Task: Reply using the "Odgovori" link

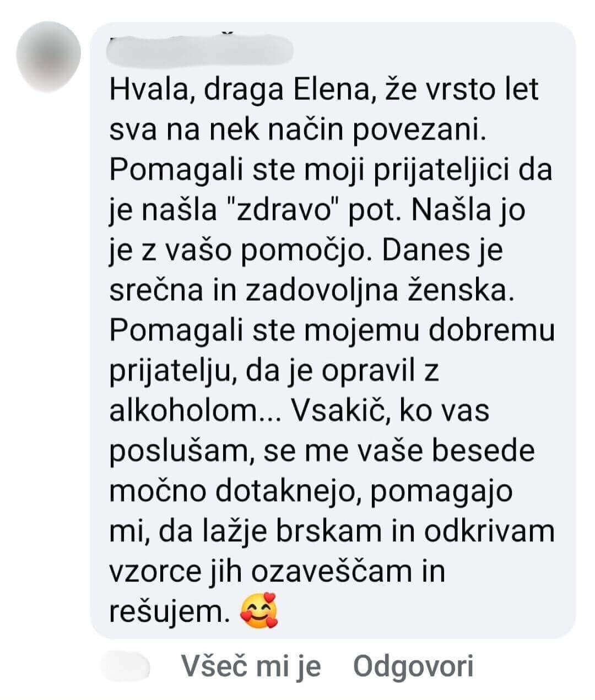Action: (x=413, y=666)
